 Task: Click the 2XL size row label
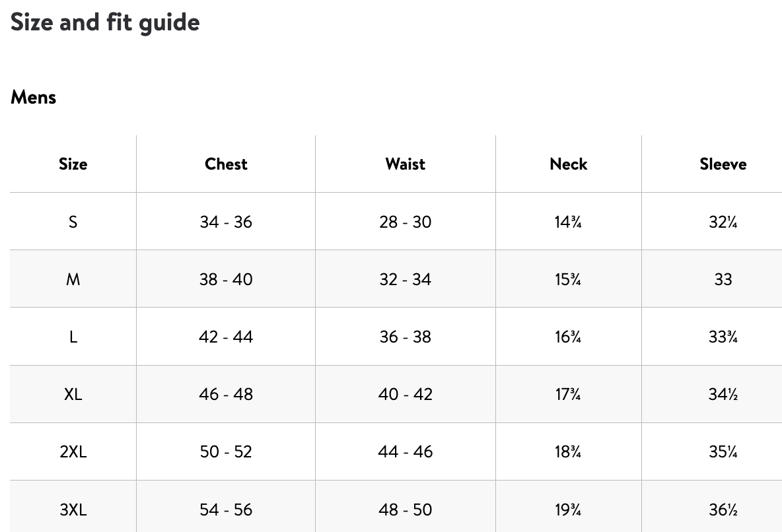click(73, 452)
